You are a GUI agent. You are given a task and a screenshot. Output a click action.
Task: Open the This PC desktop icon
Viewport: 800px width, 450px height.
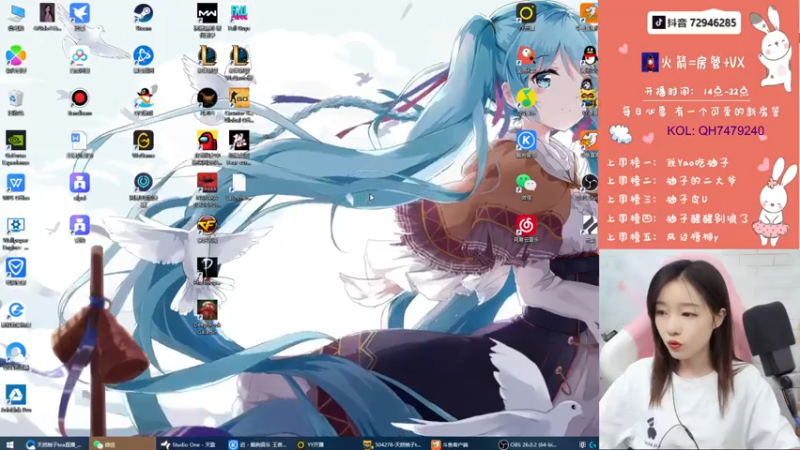(16, 14)
